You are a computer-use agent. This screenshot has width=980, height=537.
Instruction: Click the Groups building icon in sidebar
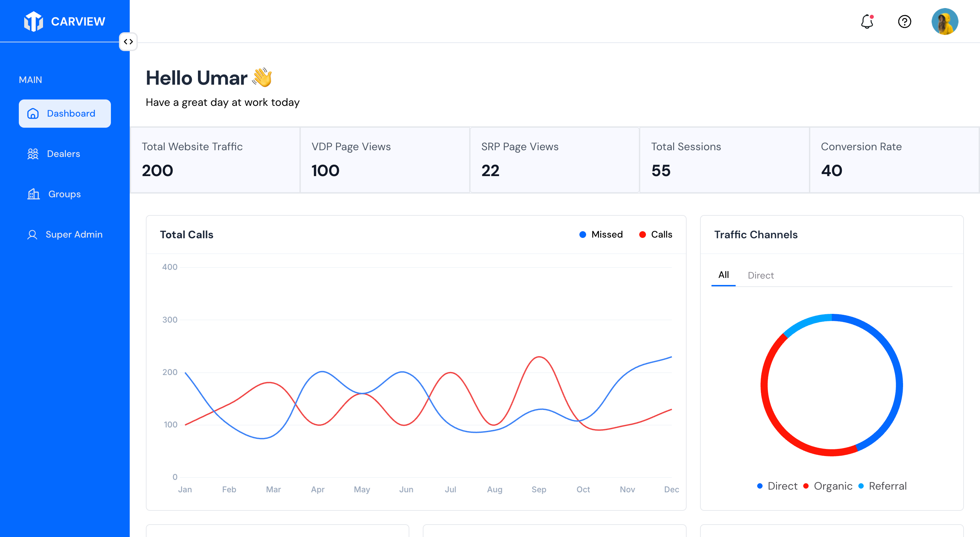[x=34, y=194]
